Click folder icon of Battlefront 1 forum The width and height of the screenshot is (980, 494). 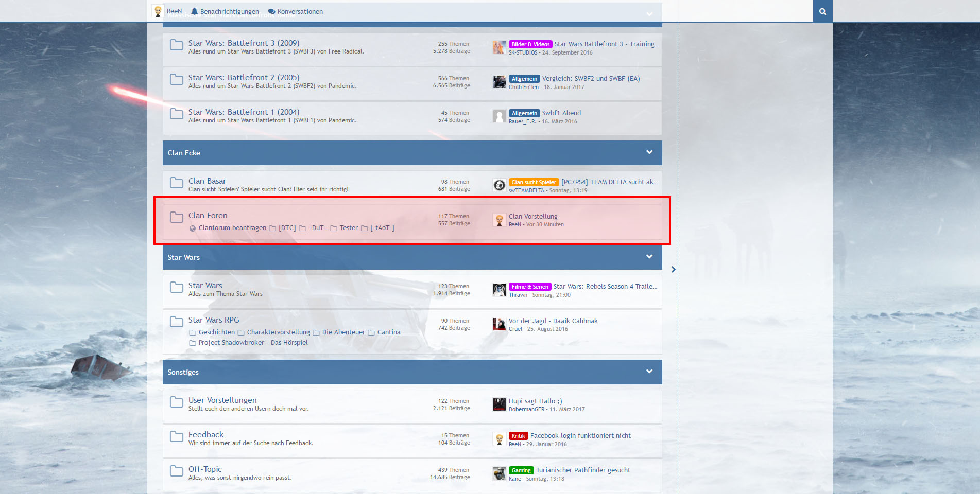(x=177, y=114)
